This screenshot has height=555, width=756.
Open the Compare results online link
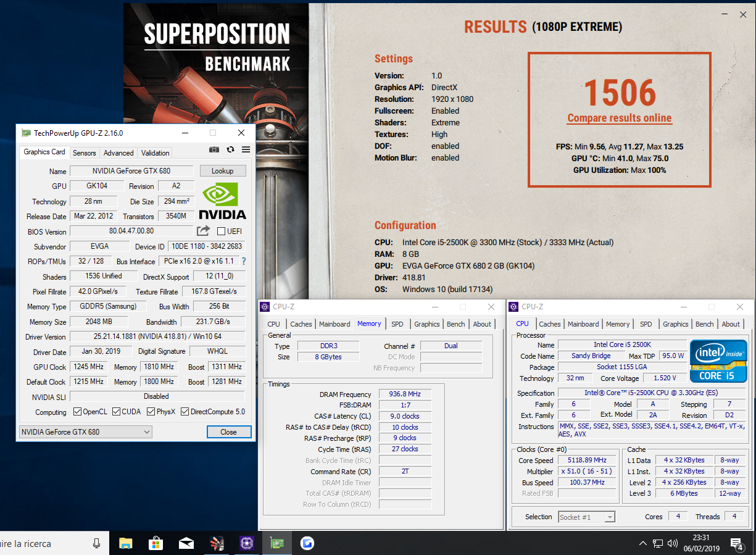point(620,118)
